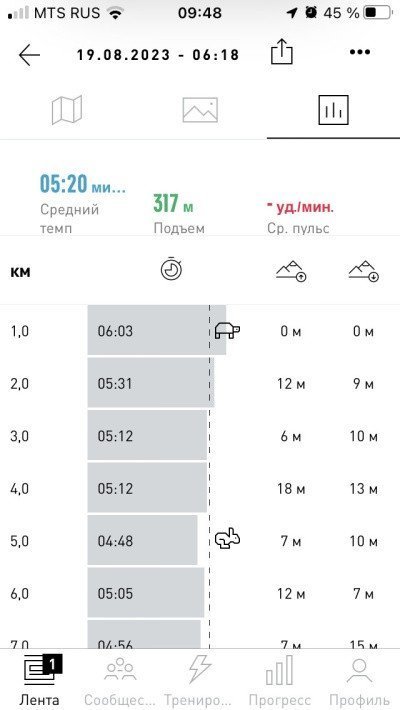Switch to the map view tab
The width and height of the screenshot is (400, 710).
(x=67, y=110)
